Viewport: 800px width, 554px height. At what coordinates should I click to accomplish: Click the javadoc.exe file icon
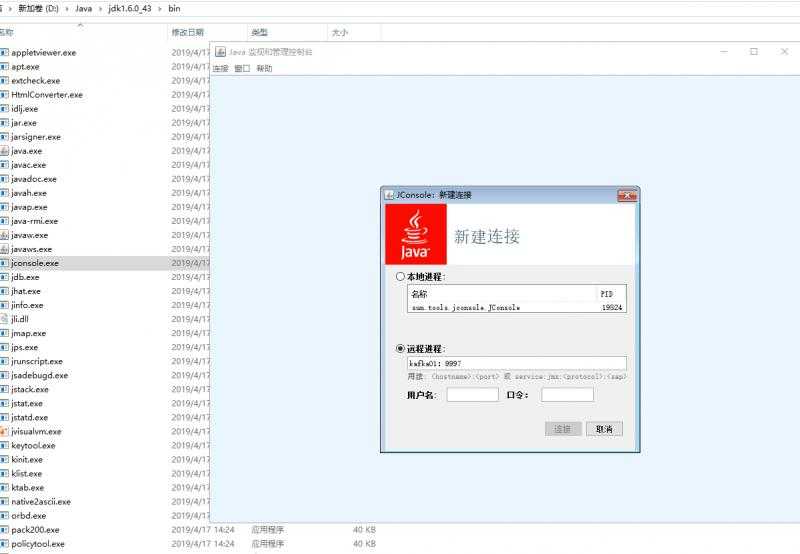(x=5, y=179)
